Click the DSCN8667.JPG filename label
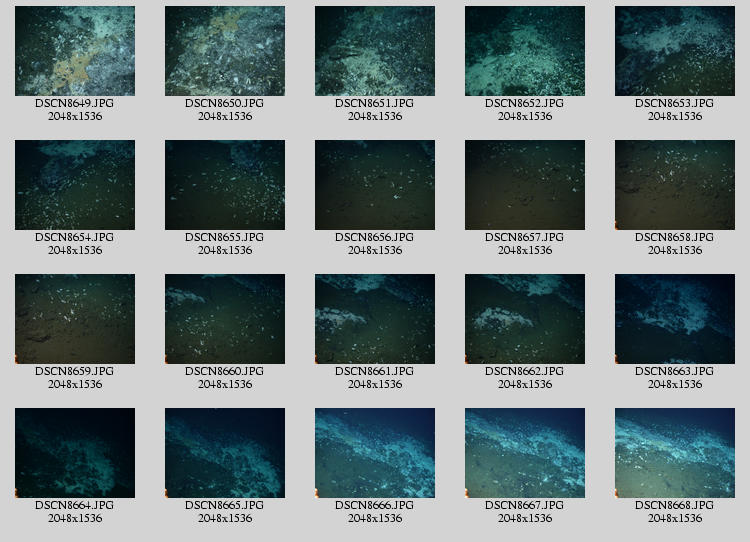750x542 pixels. coord(525,506)
